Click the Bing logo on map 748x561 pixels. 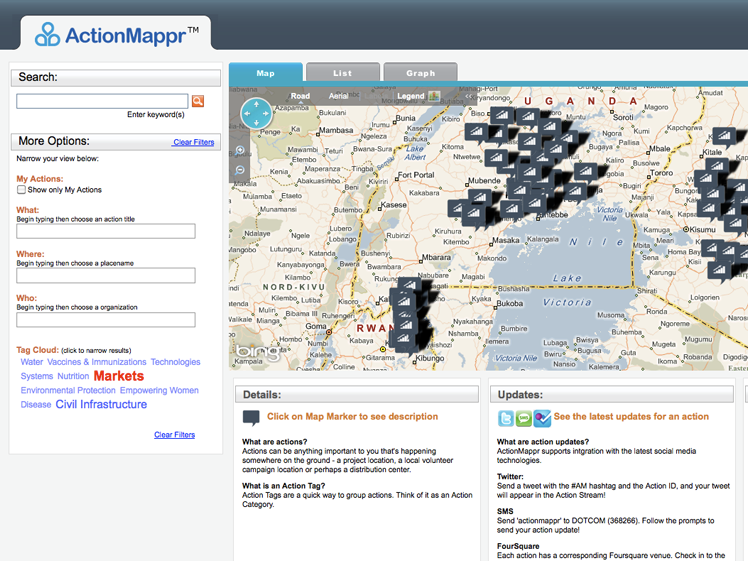[258, 353]
